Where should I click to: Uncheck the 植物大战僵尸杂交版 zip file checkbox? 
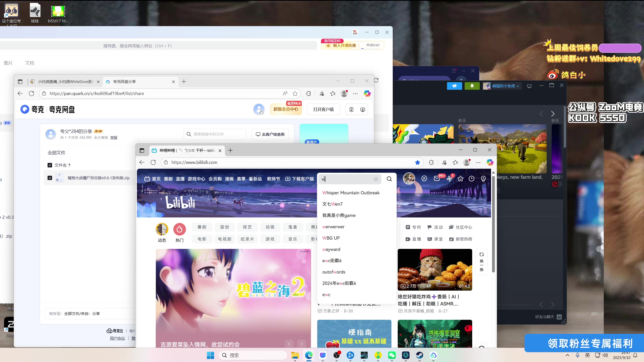point(50,178)
